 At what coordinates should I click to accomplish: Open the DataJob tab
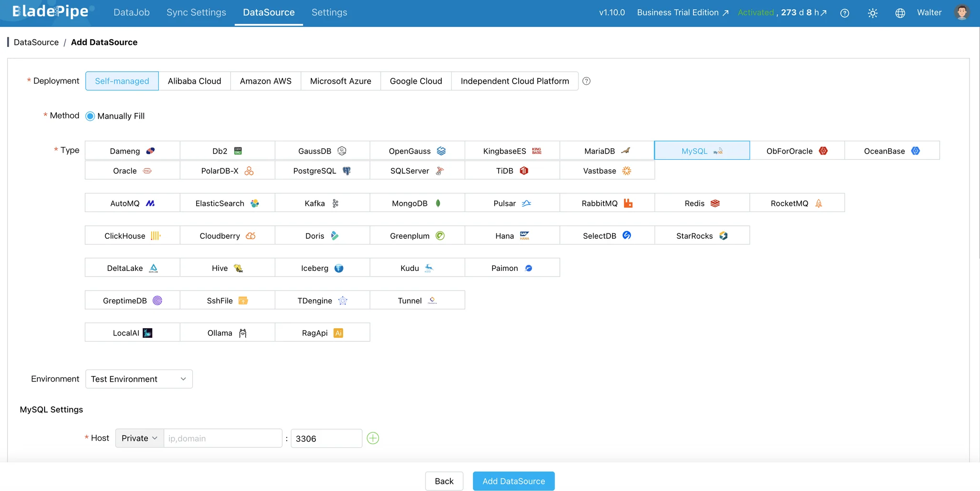click(132, 12)
